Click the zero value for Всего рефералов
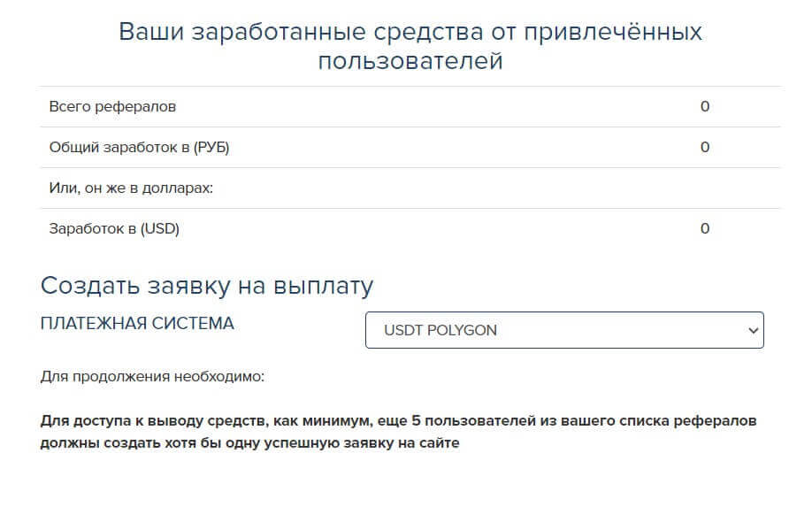Screen dimensions: 812x507 (x=705, y=106)
